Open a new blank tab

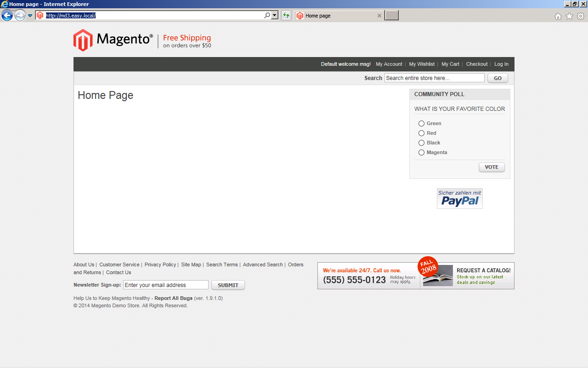click(x=391, y=16)
